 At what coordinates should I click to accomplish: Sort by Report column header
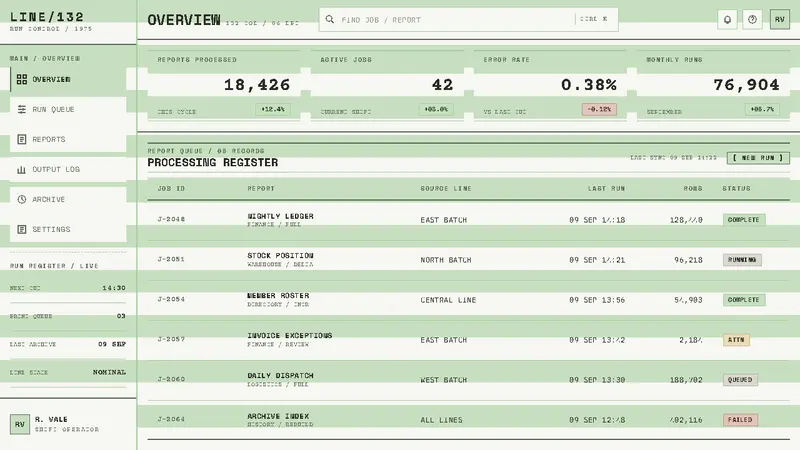261,189
